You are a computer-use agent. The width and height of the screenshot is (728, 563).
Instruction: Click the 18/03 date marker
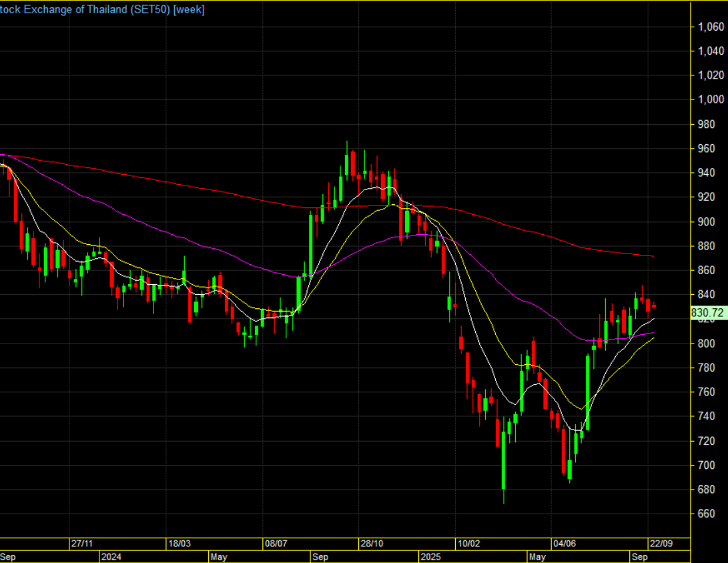[179, 544]
